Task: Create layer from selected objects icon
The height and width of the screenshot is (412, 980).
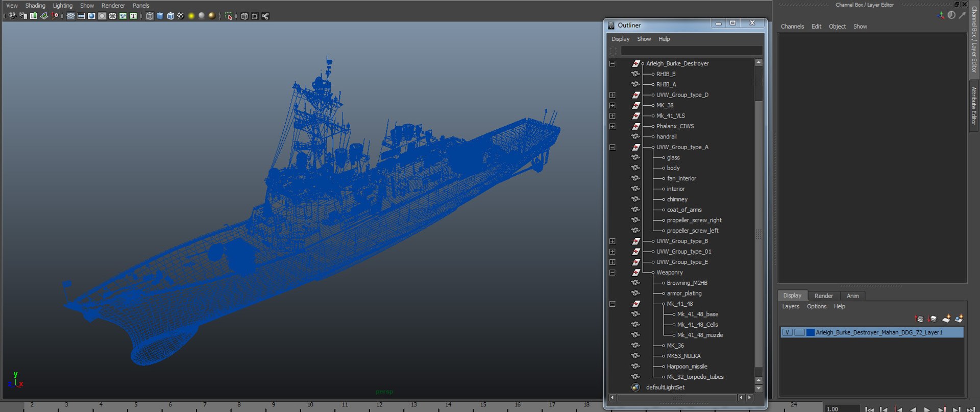Action: point(959,319)
